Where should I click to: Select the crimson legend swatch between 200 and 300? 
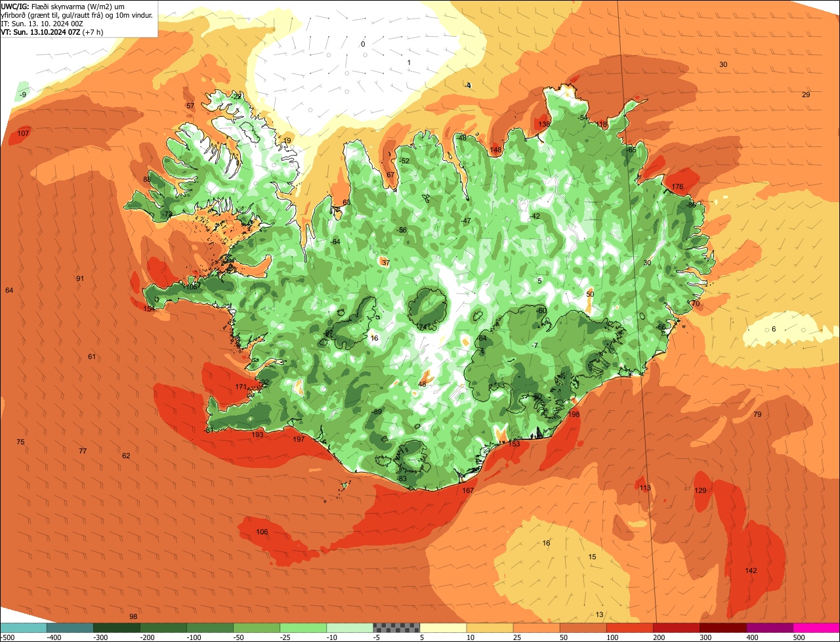(676, 628)
